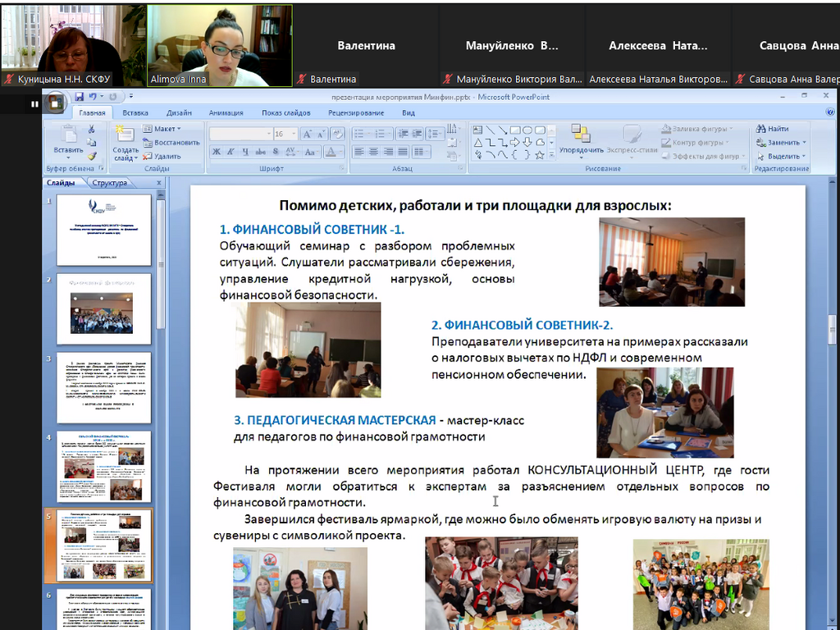Select the rectangle shape

click(x=515, y=130)
